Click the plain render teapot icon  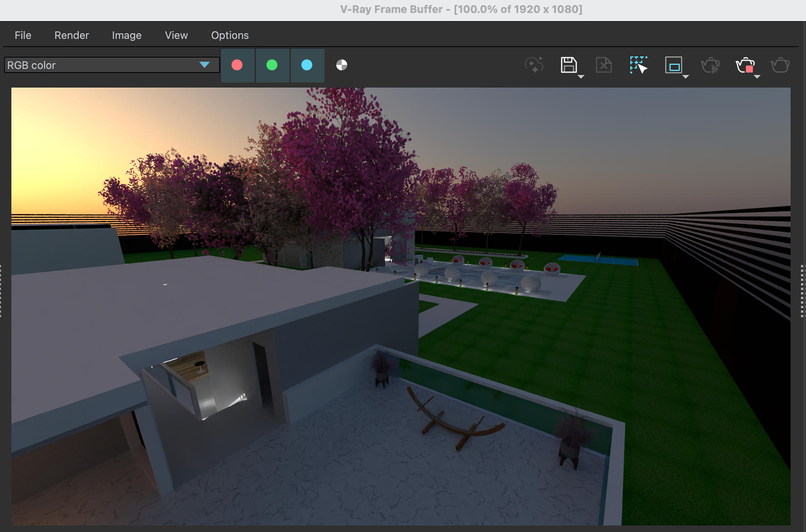tap(780, 65)
